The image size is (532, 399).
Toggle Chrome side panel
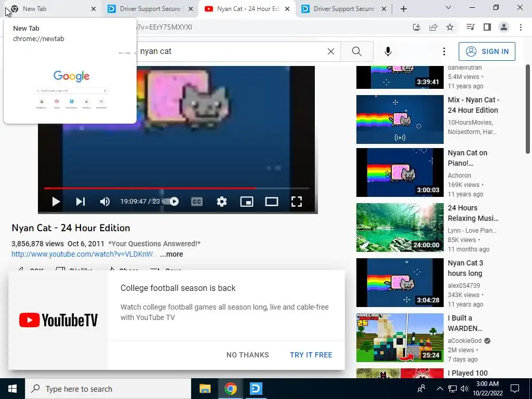(x=487, y=27)
